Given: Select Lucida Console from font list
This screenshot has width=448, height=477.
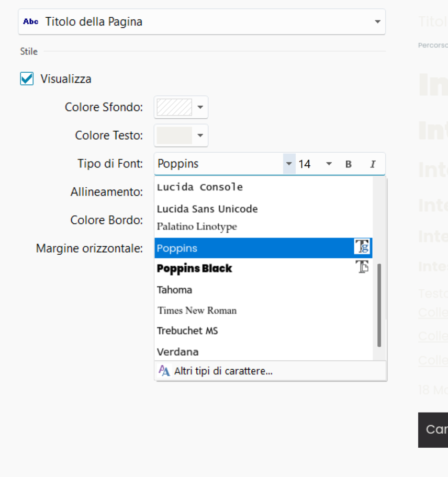Looking at the screenshot, I should (x=200, y=187).
